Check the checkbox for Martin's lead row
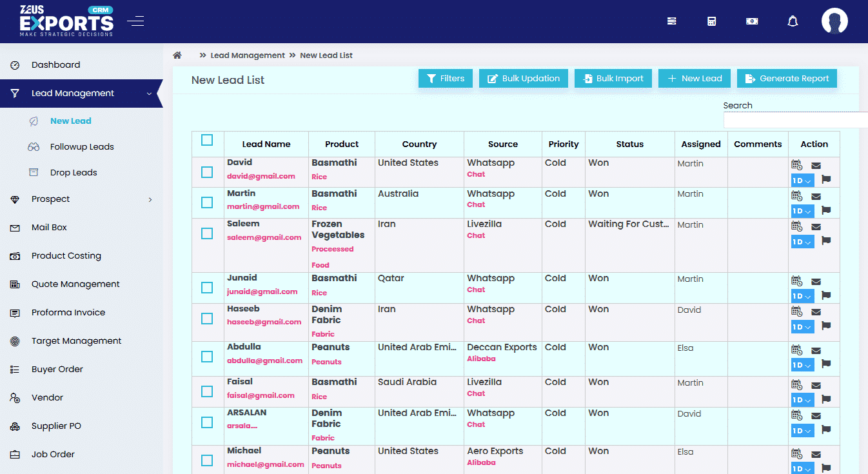 pyautogui.click(x=207, y=202)
